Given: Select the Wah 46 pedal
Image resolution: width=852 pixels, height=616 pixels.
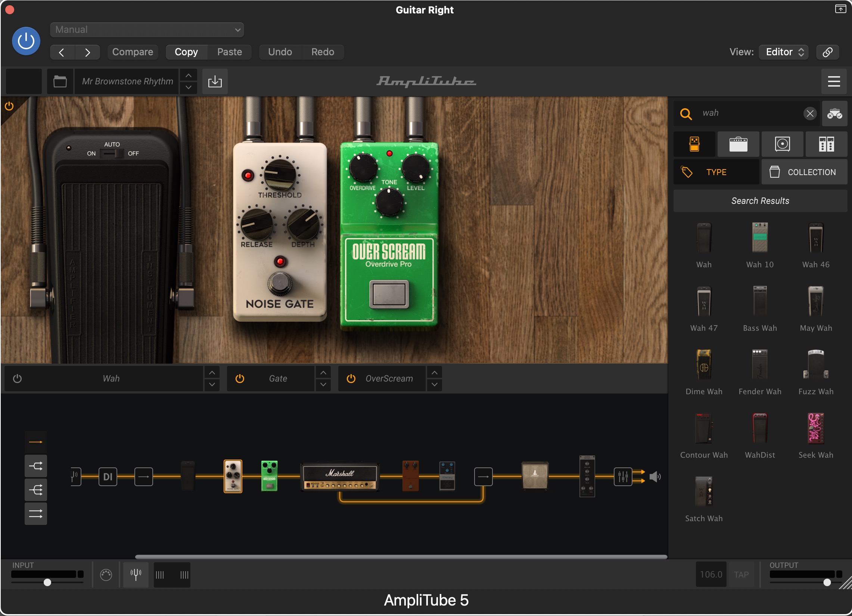Looking at the screenshot, I should (x=815, y=245).
